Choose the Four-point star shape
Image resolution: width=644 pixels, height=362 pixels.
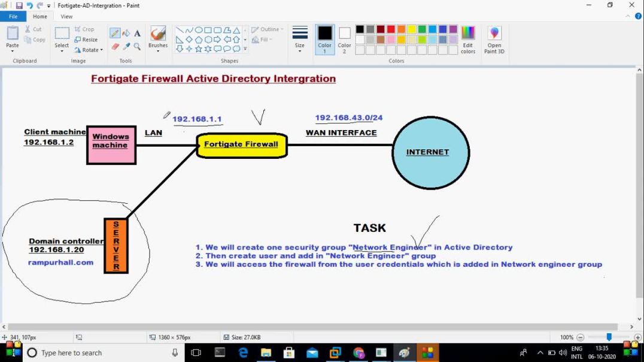coord(189,49)
